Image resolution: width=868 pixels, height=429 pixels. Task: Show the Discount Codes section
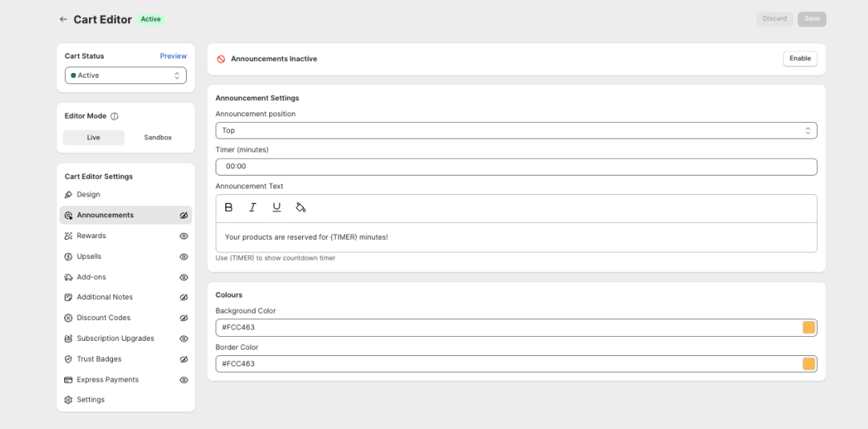[184, 318]
